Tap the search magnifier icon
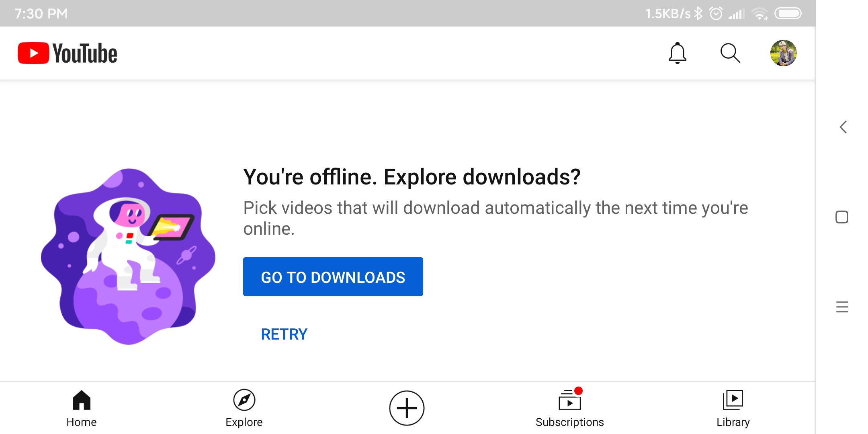 tap(730, 53)
